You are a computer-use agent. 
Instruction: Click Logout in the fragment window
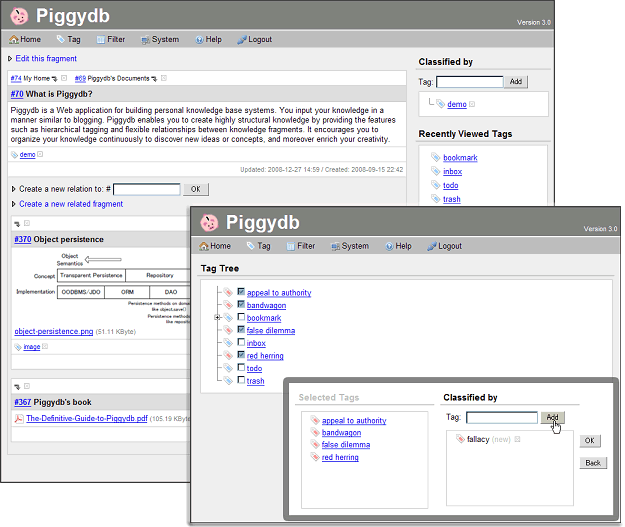(255, 39)
